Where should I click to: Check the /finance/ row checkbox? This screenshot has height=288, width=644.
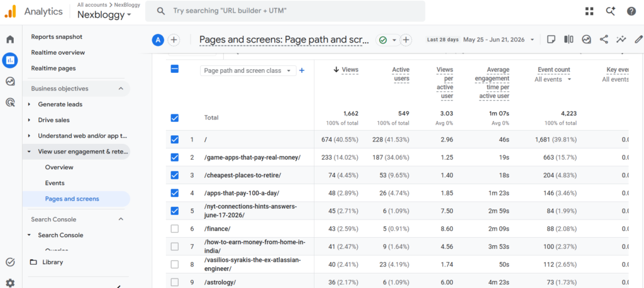[x=175, y=228]
